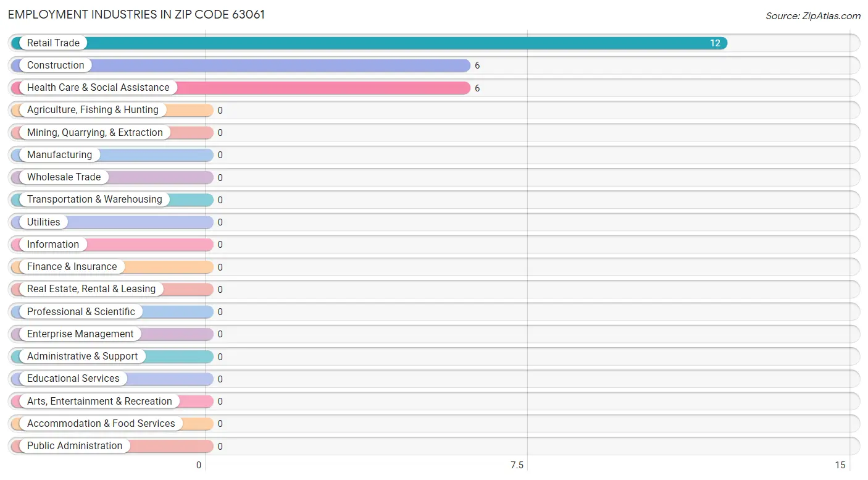Select Accommodation & Food Services label
Image resolution: width=868 pixels, height=480 pixels.
click(101, 423)
